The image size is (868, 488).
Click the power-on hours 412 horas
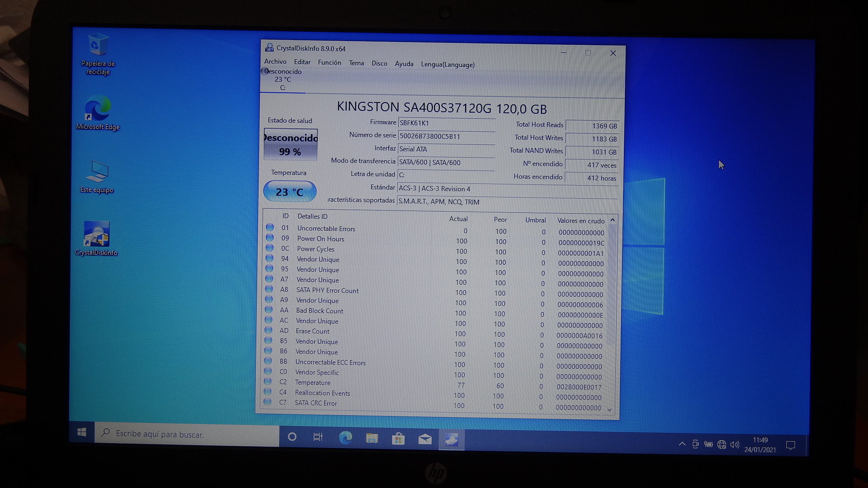click(x=592, y=178)
